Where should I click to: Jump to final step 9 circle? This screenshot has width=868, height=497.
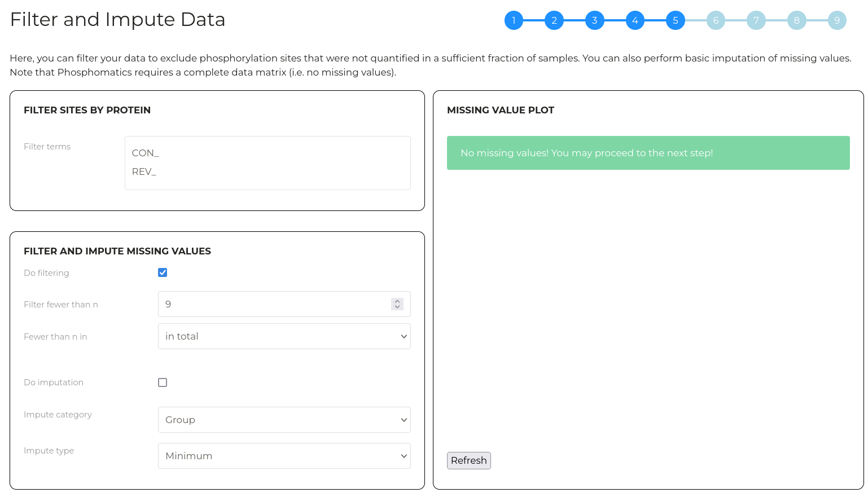pyautogui.click(x=837, y=20)
